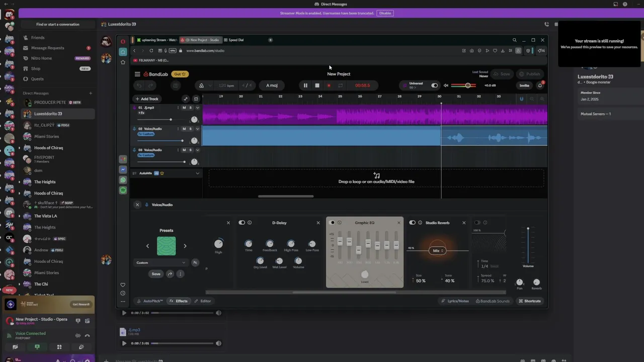Screen dimensions: 644x362
Task: Switch to the Effects tab
Action: tap(179, 301)
